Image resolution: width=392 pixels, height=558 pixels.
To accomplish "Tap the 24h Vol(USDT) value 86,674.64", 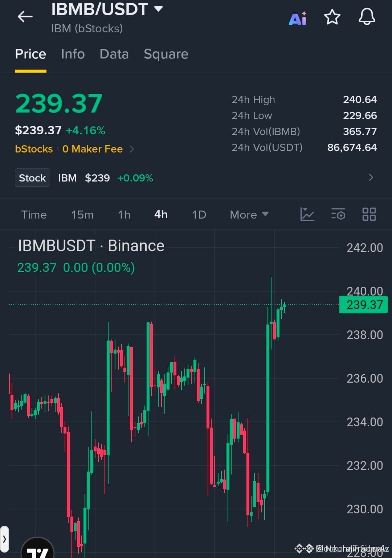I will [x=352, y=147].
